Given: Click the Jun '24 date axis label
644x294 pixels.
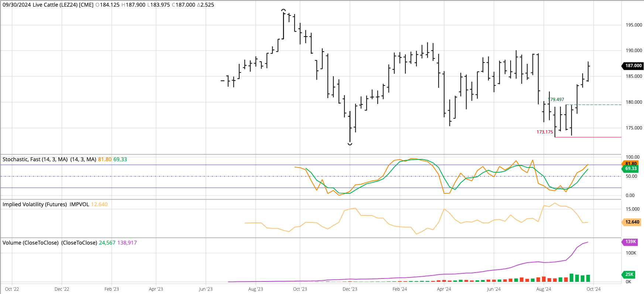Looking at the screenshot, I should [x=494, y=289].
